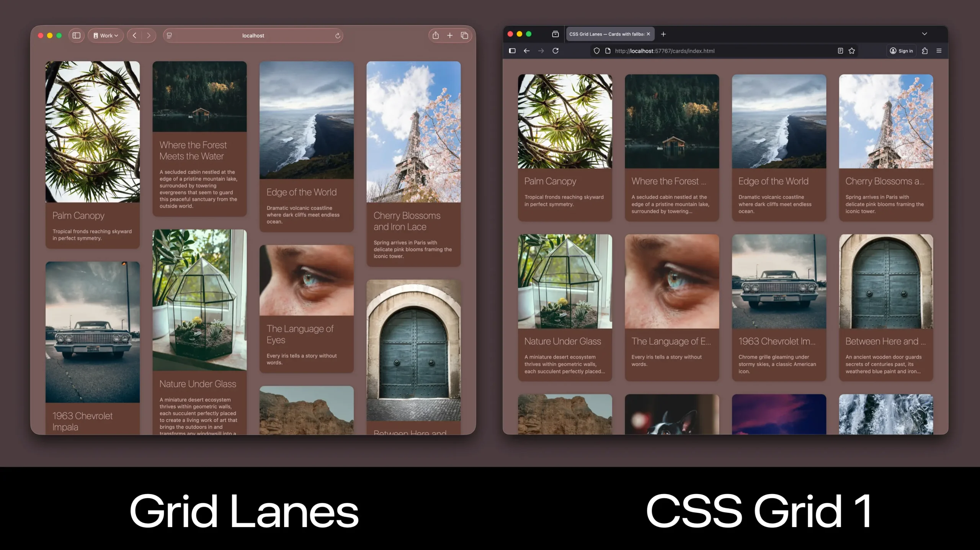Click the back arrow in Safari
The width and height of the screenshot is (980, 550).
pyautogui.click(x=134, y=35)
